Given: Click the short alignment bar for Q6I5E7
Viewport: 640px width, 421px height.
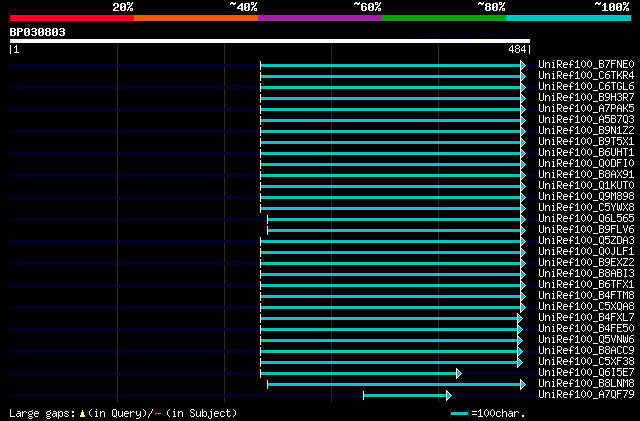Looking at the screenshot, I should [x=361, y=373].
